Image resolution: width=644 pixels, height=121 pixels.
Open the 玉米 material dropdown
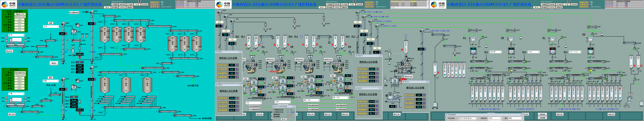tap(58, 27)
